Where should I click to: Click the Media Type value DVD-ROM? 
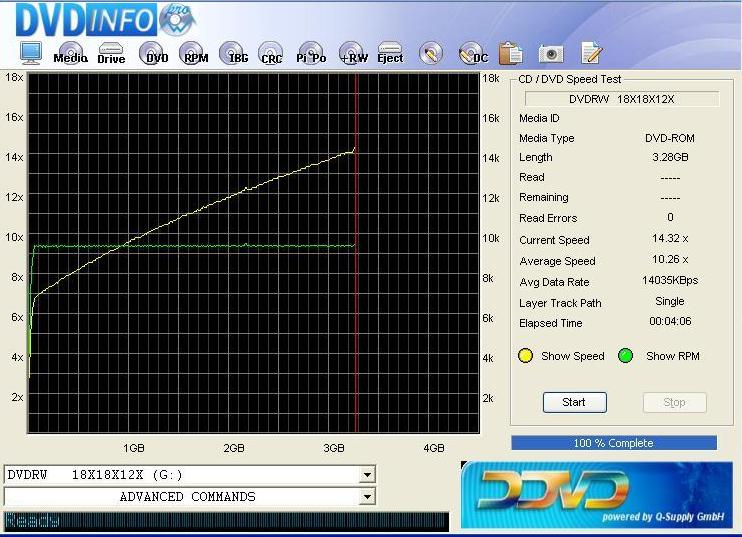point(670,138)
